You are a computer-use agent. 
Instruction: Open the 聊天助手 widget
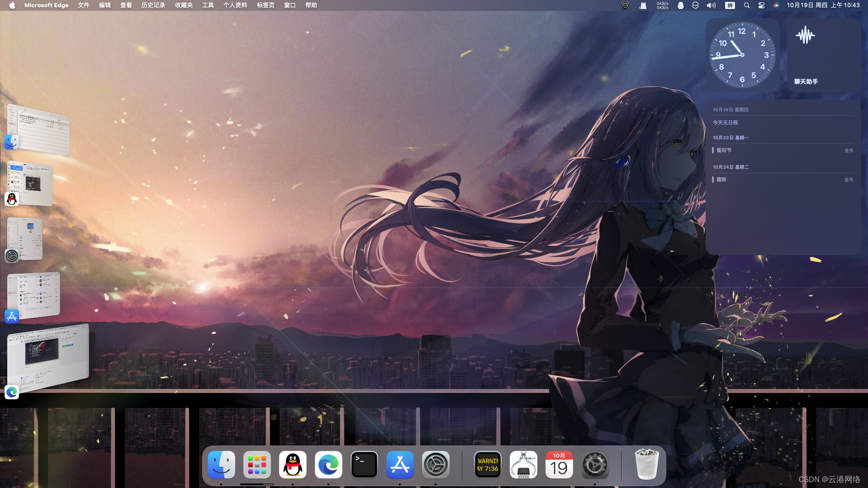[x=823, y=55]
